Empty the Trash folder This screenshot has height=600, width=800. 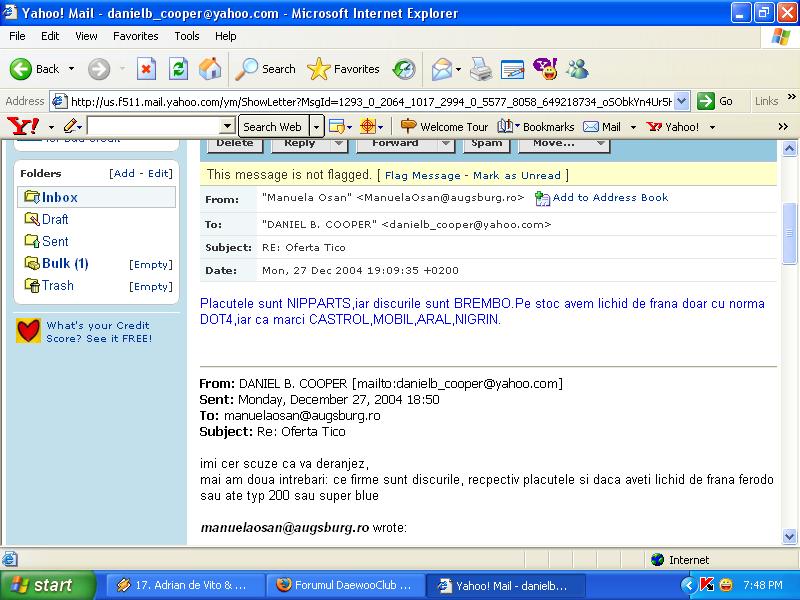coord(151,286)
